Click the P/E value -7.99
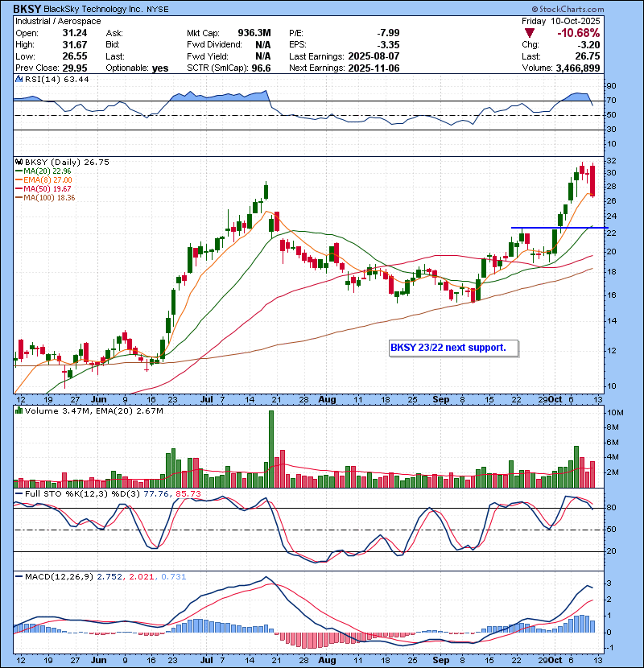This screenshot has width=644, height=668. [x=388, y=33]
